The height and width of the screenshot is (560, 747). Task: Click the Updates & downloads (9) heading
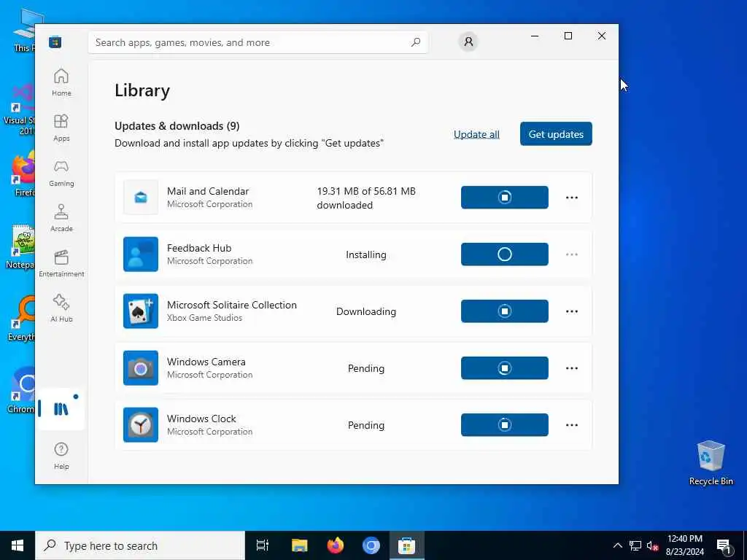pyautogui.click(x=177, y=125)
